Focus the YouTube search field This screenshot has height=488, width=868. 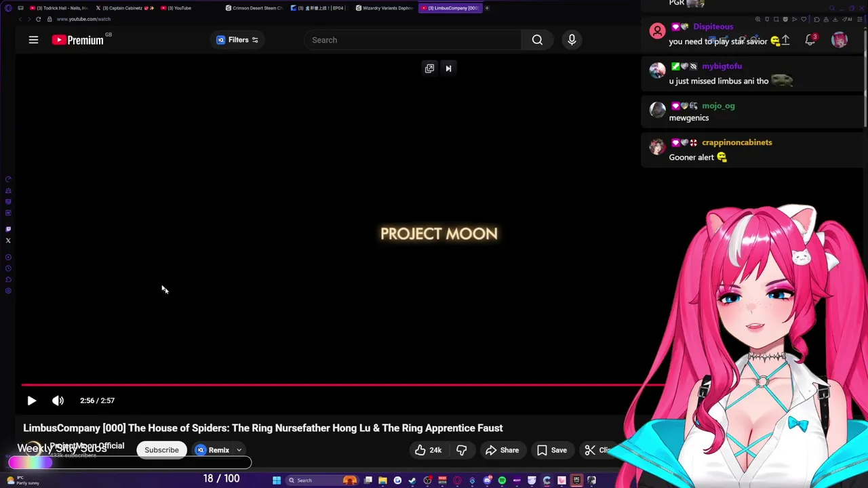(x=412, y=40)
